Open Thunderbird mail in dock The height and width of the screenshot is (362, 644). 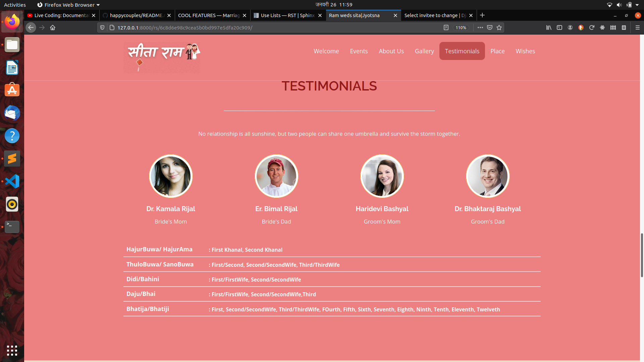click(x=12, y=113)
